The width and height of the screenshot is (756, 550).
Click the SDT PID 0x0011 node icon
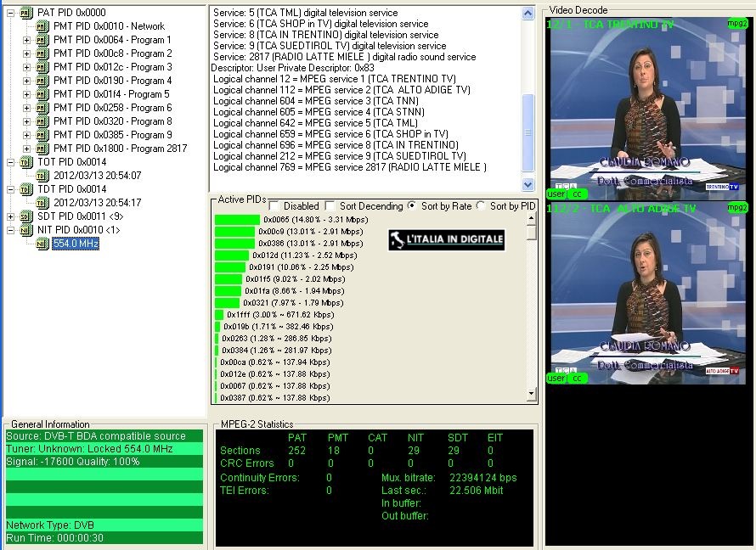click(x=25, y=216)
